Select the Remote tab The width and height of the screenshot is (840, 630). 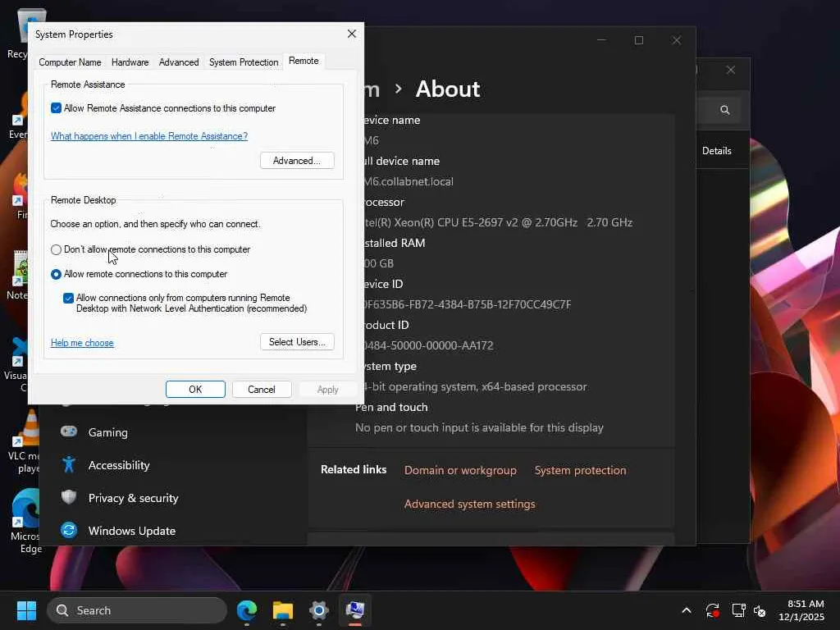point(304,61)
